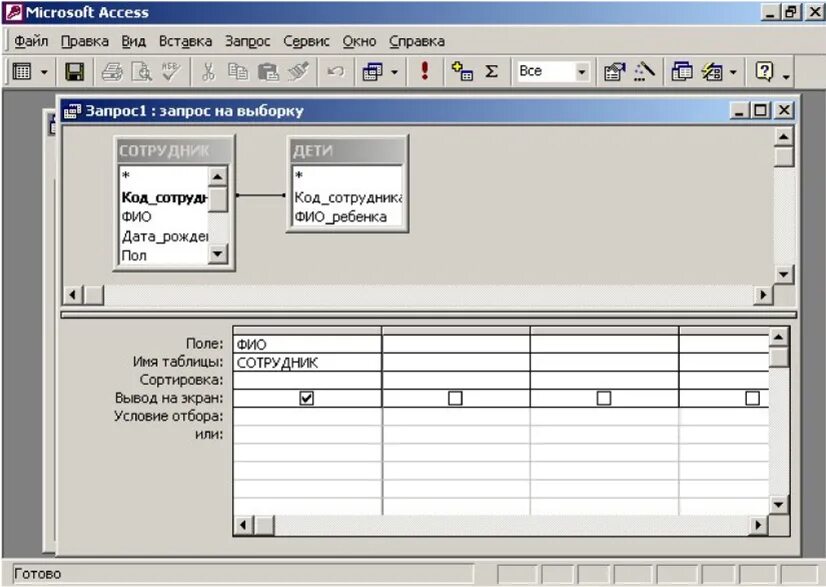Click the Cut scissors icon
Viewport: 826px width, 587px height.
(x=209, y=72)
